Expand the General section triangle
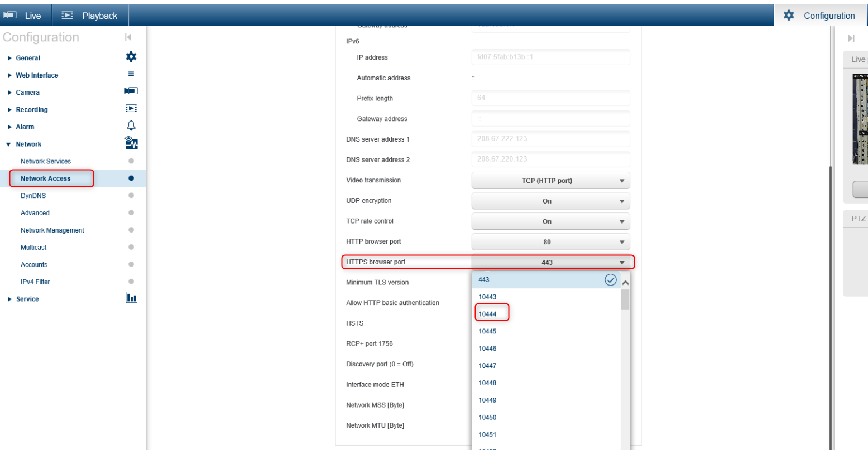Screen dimensions: 868x450 [9, 58]
